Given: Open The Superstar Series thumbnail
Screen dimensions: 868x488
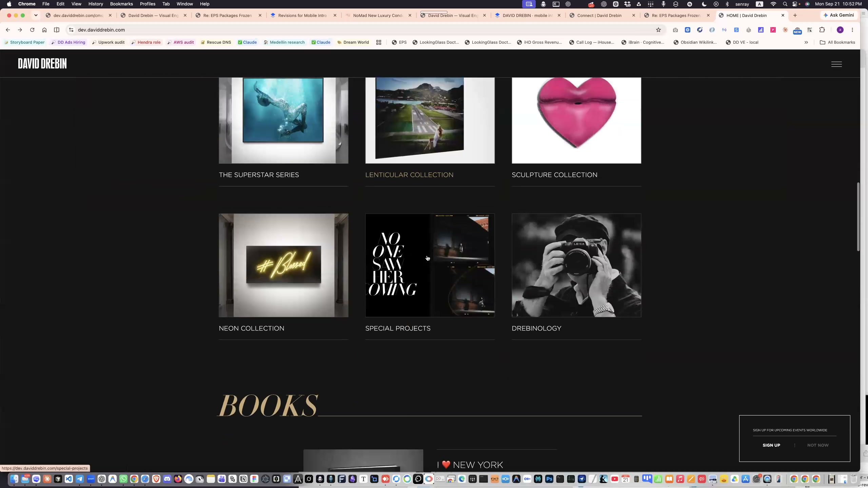Looking at the screenshot, I should [x=283, y=120].
